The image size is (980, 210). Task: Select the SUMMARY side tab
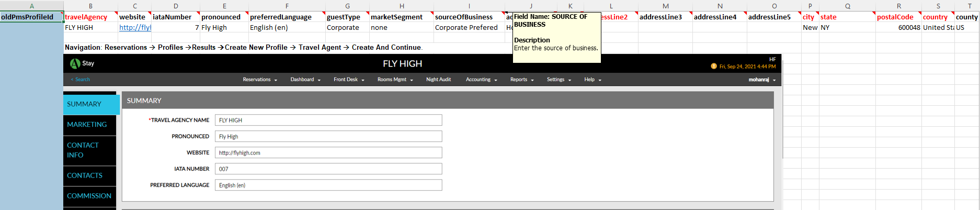[92, 104]
